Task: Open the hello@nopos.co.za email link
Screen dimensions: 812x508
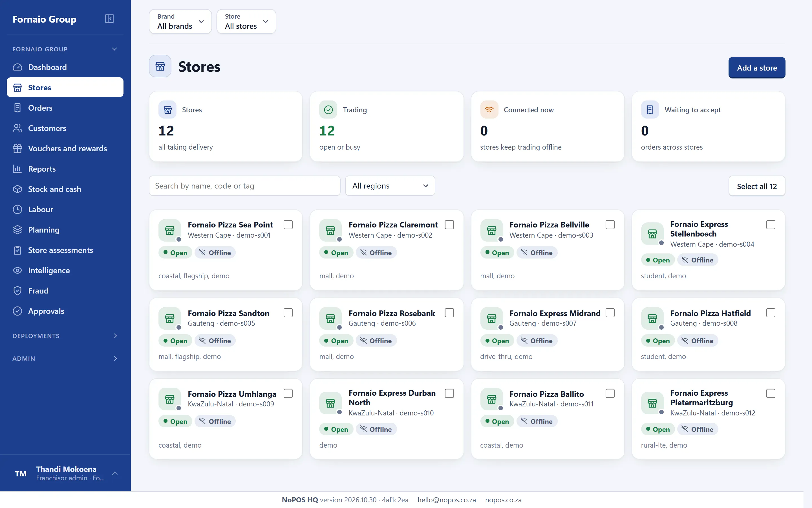Action: (447, 500)
